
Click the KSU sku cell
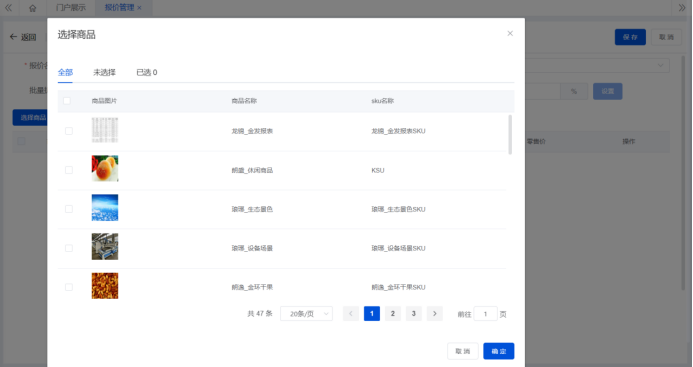coord(378,170)
